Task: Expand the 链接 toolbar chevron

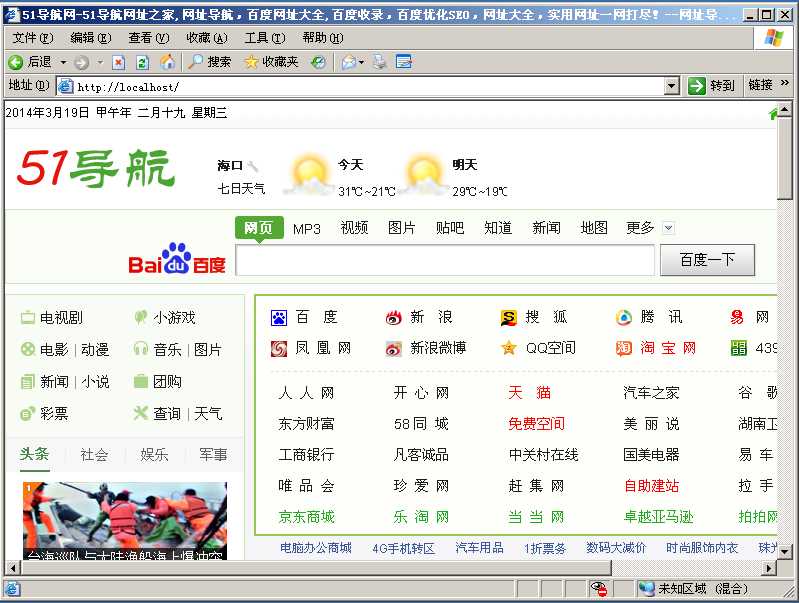Action: coord(784,83)
